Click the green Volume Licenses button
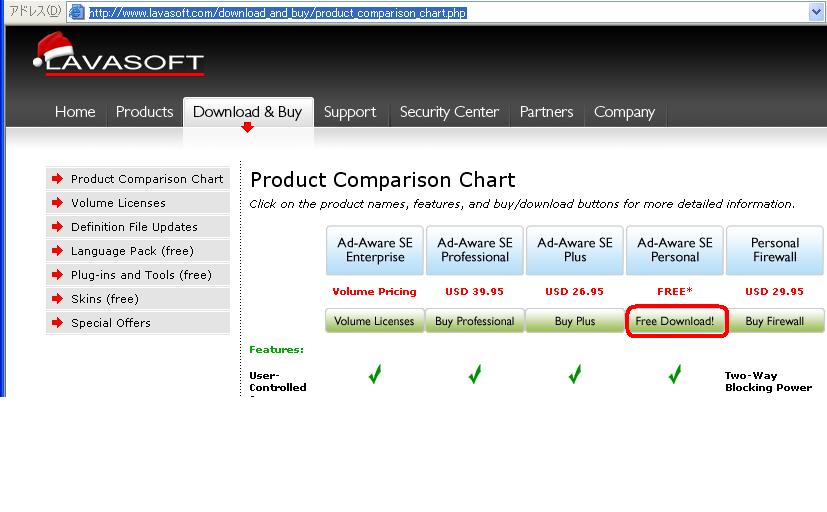 (374, 321)
